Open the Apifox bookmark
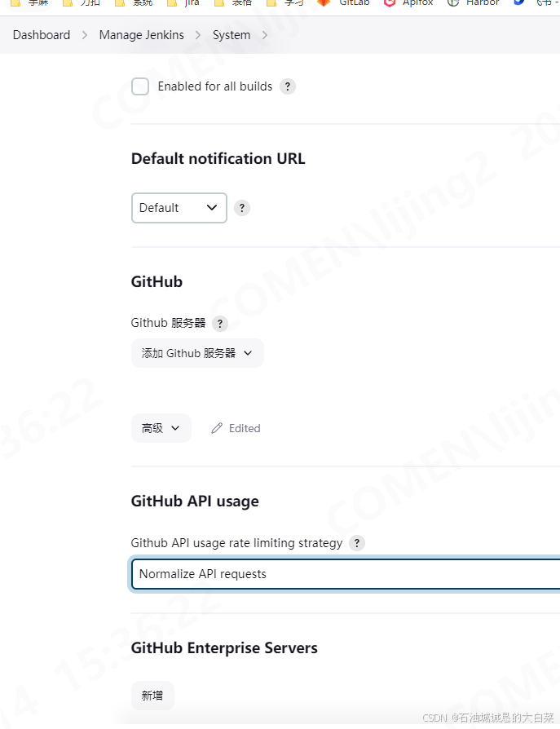560x729 pixels. [x=408, y=2]
